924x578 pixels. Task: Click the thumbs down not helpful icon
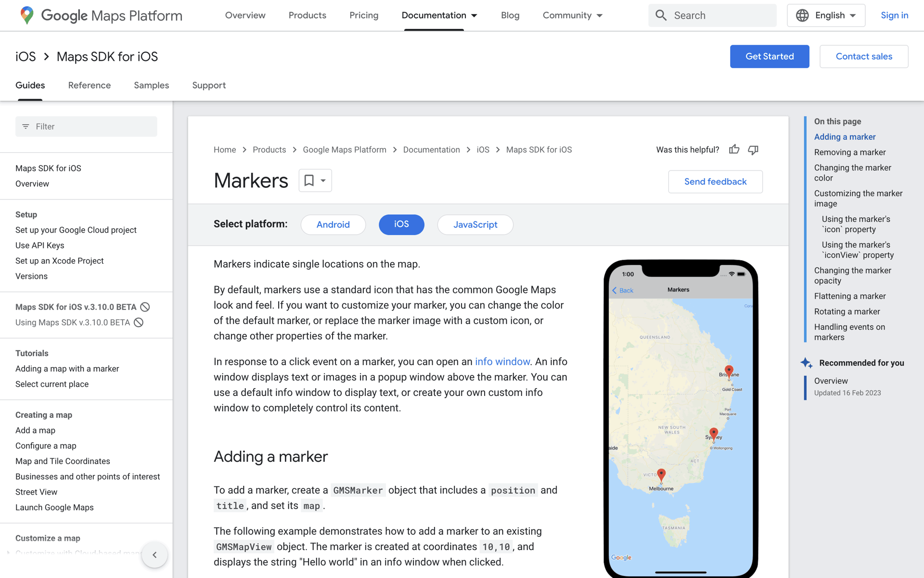tap(753, 150)
